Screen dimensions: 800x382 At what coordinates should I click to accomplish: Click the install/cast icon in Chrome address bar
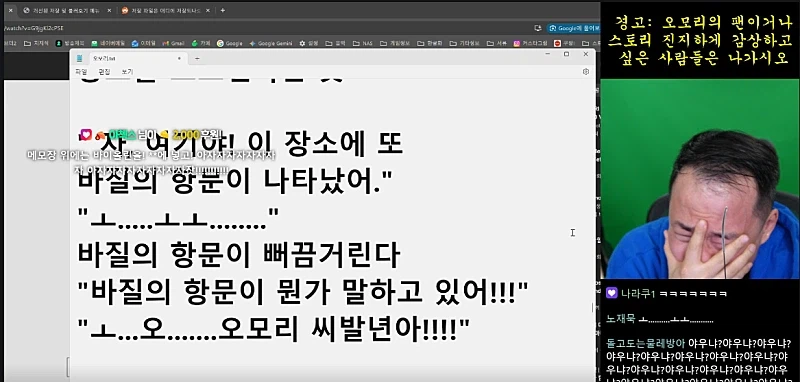(537, 28)
